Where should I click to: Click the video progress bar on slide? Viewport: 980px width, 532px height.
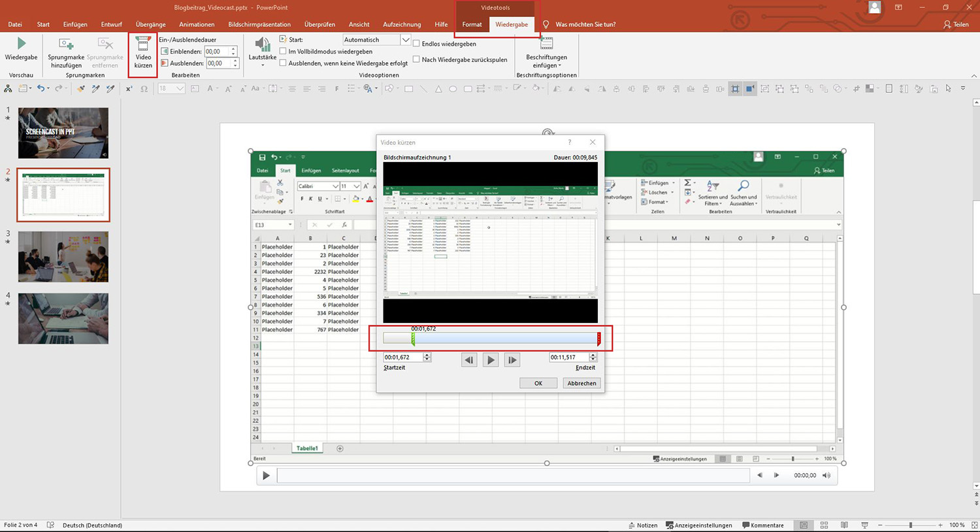(513, 475)
